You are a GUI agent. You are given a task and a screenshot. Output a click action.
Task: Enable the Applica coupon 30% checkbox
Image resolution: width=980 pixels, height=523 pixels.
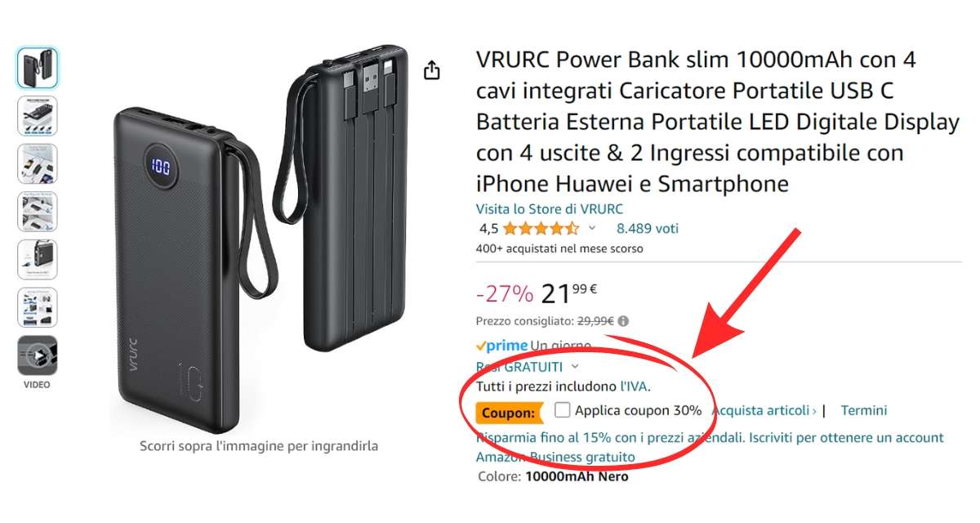point(562,410)
